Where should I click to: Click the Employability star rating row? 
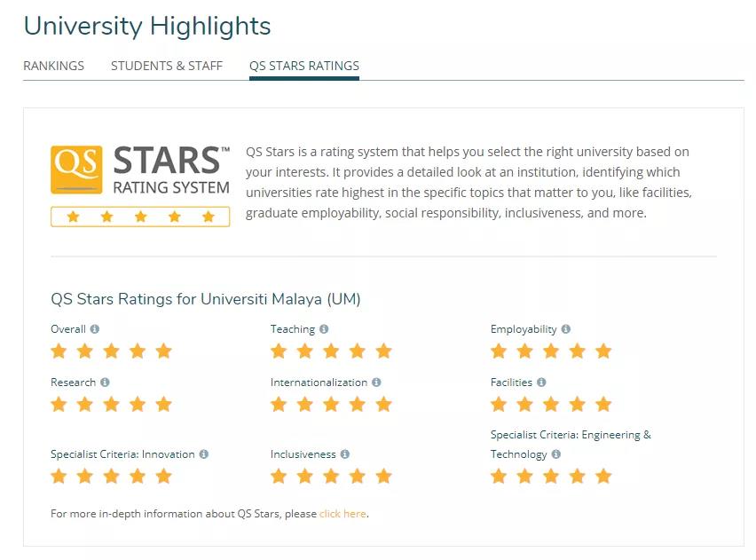[x=551, y=351]
